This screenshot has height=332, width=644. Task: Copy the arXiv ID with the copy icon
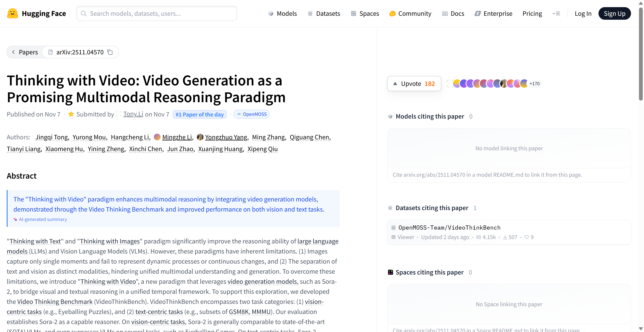coord(110,52)
